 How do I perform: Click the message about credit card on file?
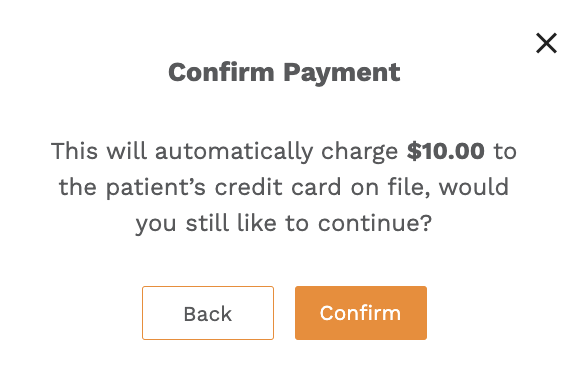(x=284, y=187)
